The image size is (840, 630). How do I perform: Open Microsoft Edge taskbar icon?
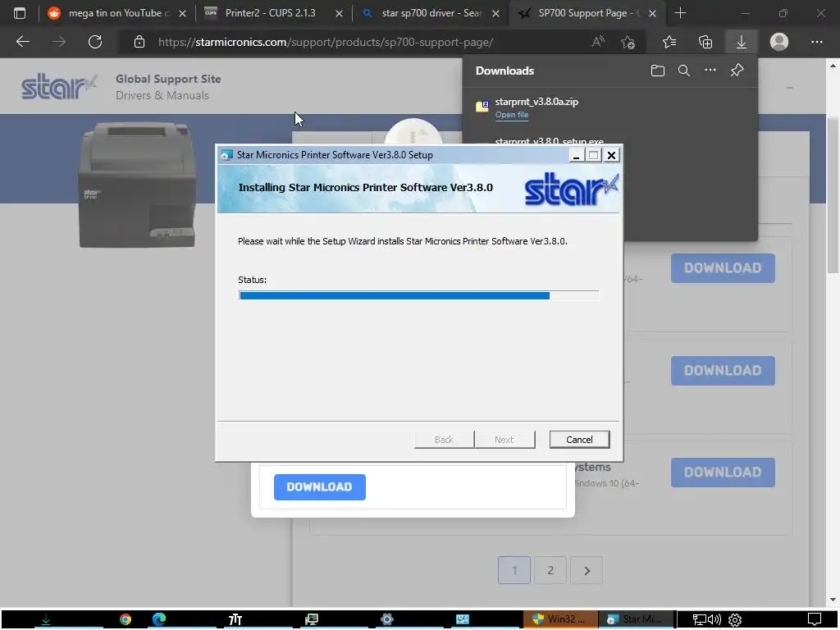click(x=159, y=619)
